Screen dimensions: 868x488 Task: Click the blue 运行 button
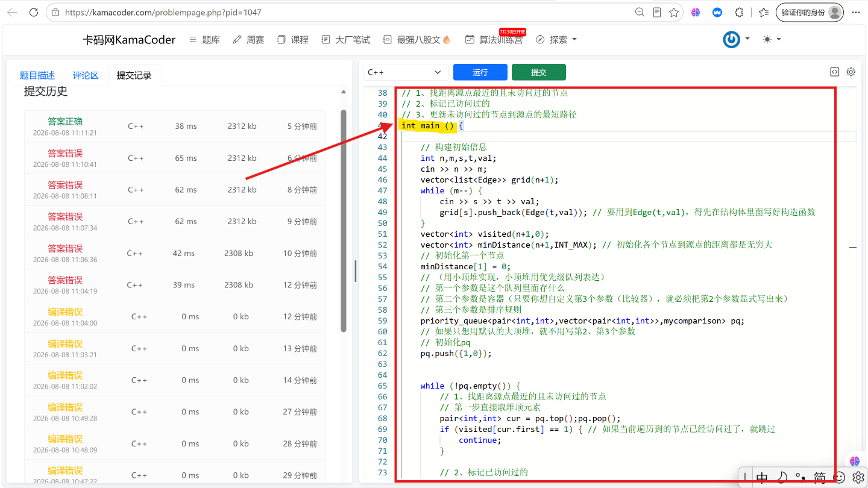pos(480,72)
